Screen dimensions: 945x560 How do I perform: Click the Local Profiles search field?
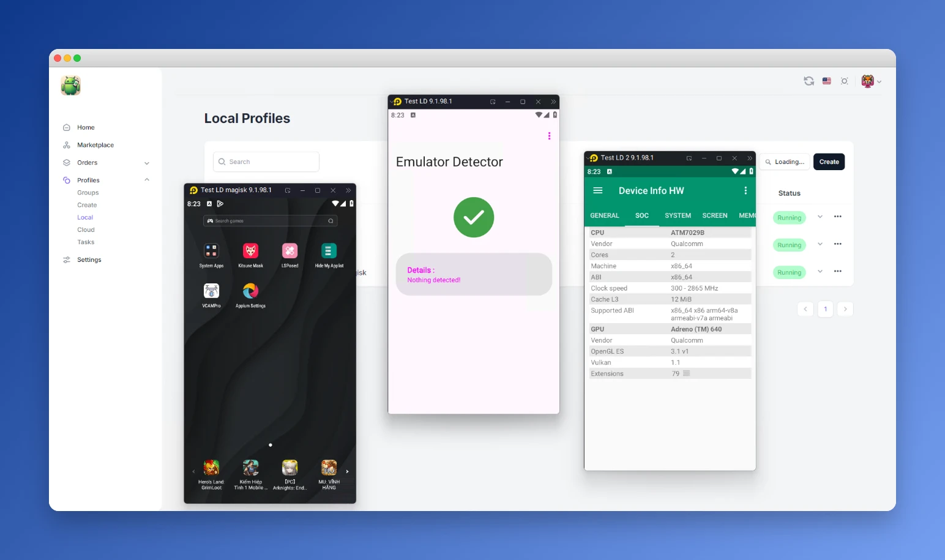tap(266, 161)
